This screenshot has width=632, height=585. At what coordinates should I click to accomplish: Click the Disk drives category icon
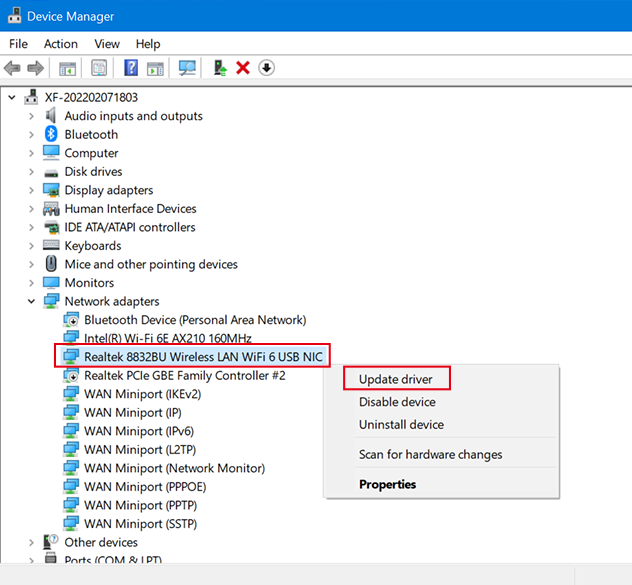(51, 173)
